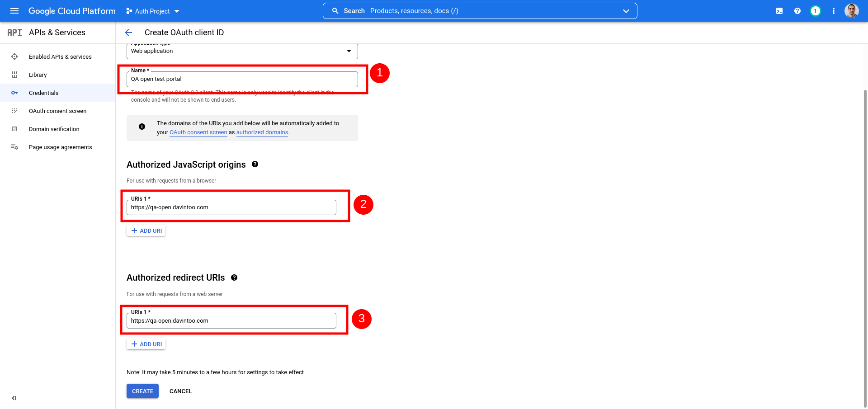Viewport: 868px width, 409px height.
Task: Click help icon beside Authorized redirect URIs
Action: tap(234, 277)
